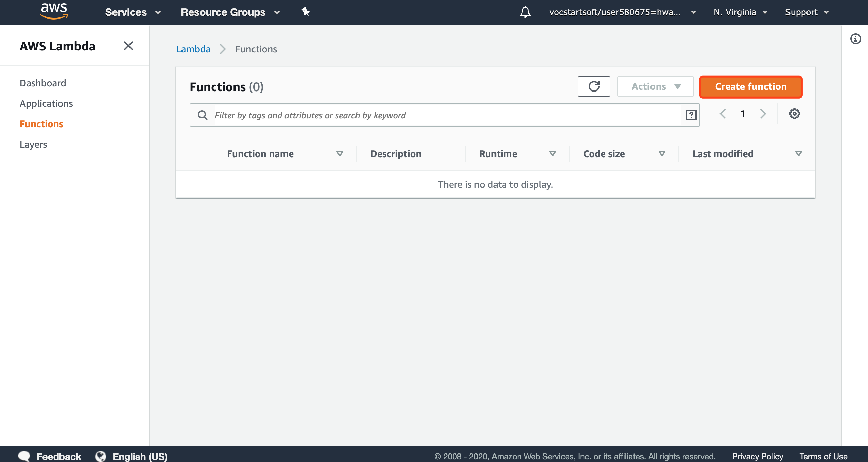868x462 pixels.
Task: Open Applications in sidebar
Action: pyautogui.click(x=46, y=103)
